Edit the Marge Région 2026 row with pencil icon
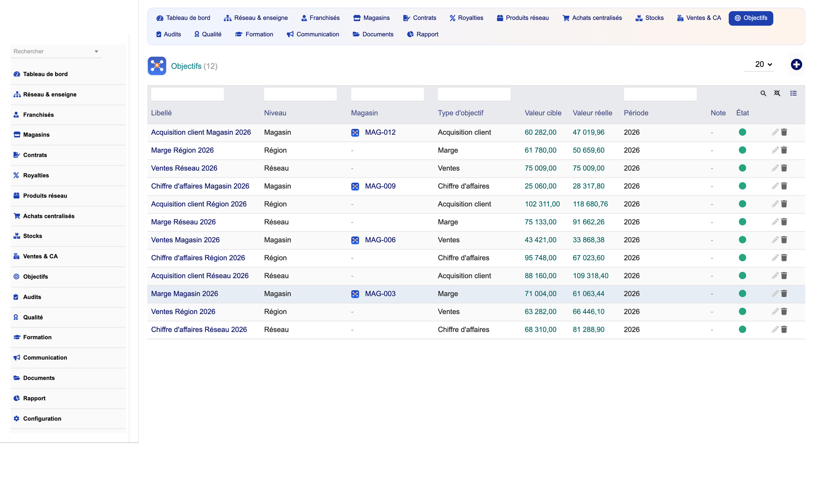The image size is (814, 504). click(775, 150)
